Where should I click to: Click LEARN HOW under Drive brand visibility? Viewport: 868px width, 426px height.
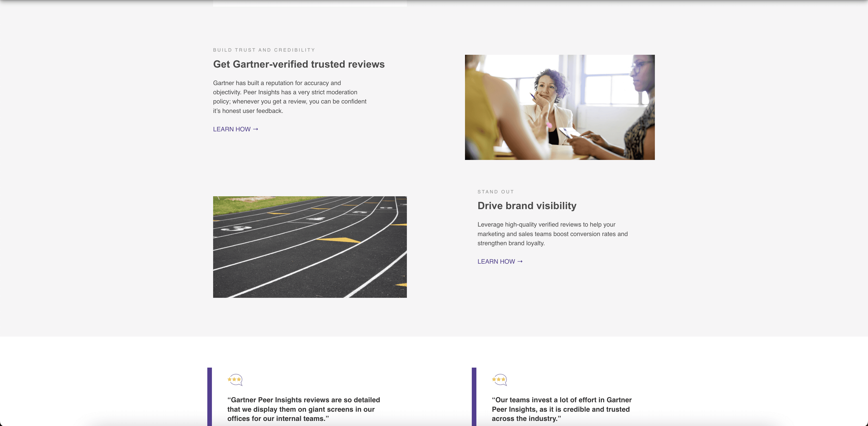tap(496, 261)
